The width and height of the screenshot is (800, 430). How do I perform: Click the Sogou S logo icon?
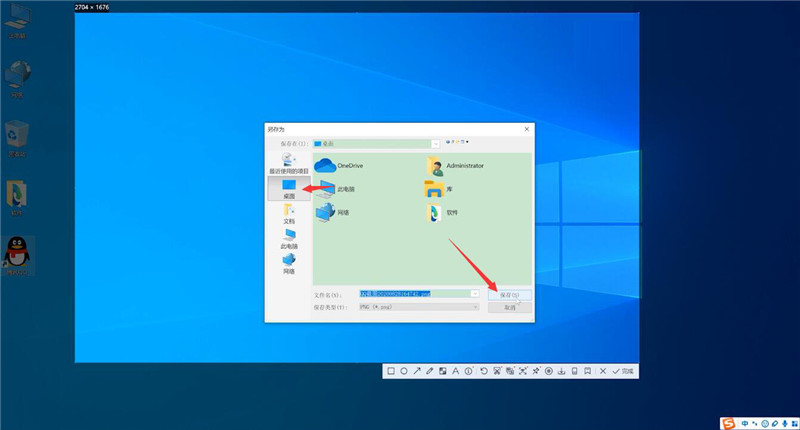(729, 423)
